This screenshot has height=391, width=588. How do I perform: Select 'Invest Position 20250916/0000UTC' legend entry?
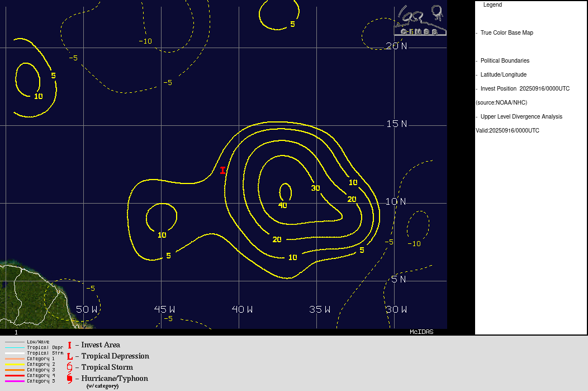pos(525,88)
